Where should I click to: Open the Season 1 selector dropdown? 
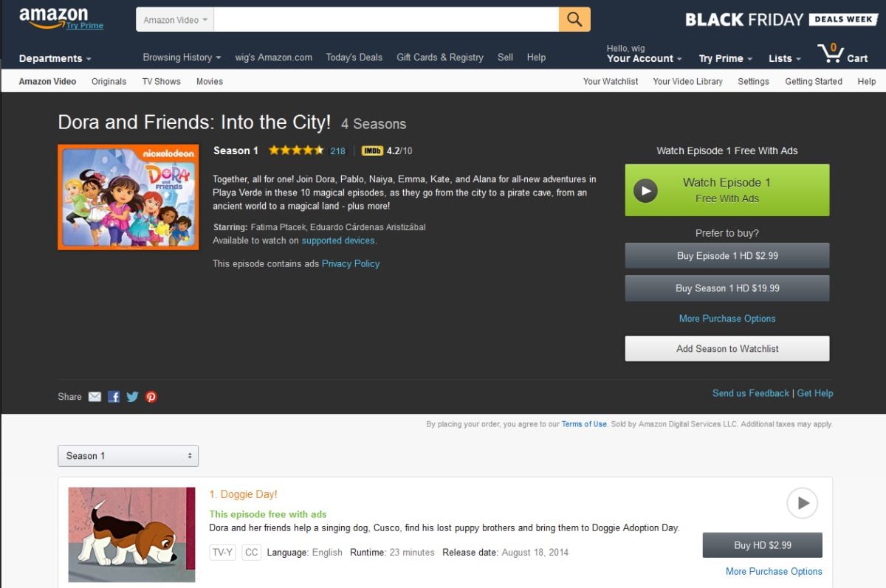coord(128,455)
